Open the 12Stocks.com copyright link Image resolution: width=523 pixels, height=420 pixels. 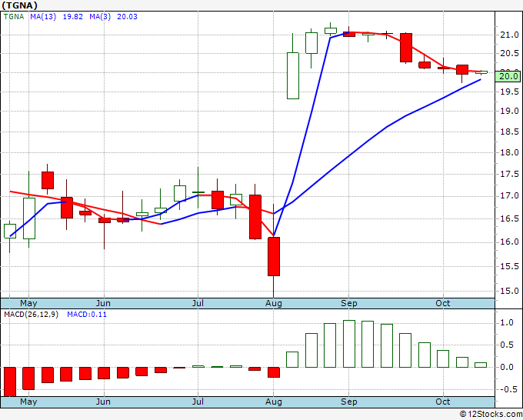[x=491, y=415]
